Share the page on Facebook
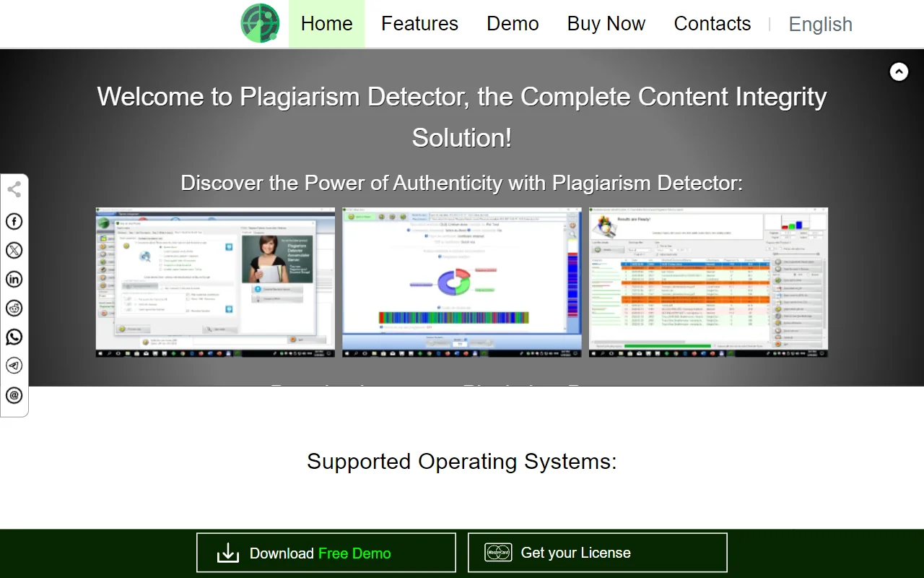The width and height of the screenshot is (924, 578). (x=14, y=222)
